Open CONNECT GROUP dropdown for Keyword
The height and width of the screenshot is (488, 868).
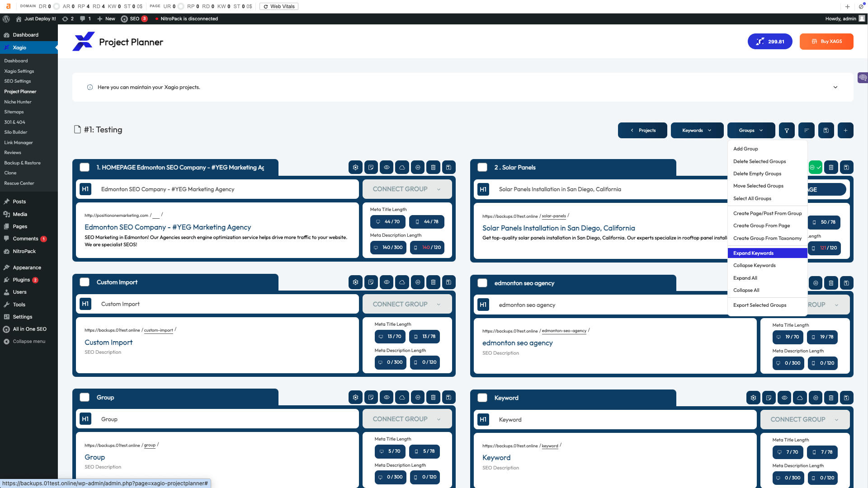805,419
